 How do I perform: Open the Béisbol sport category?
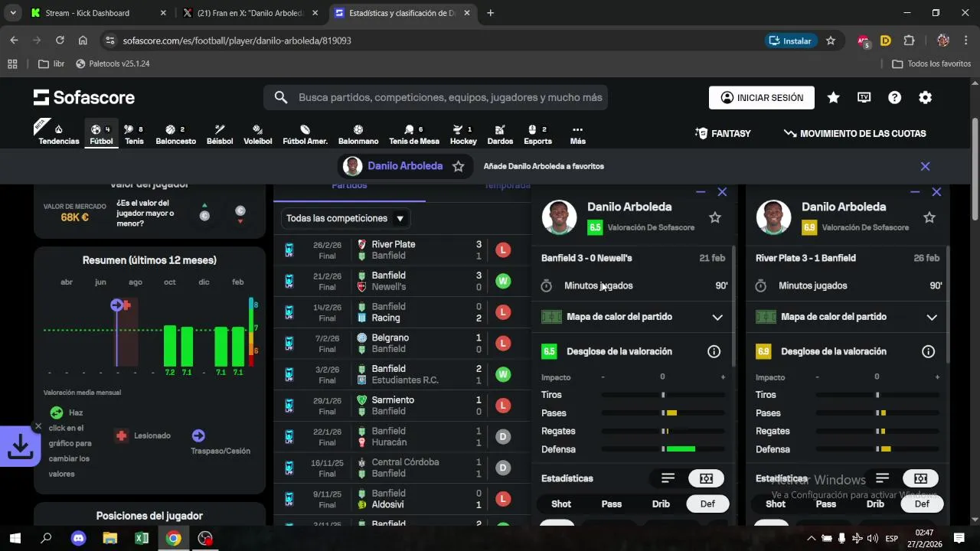[x=220, y=135]
